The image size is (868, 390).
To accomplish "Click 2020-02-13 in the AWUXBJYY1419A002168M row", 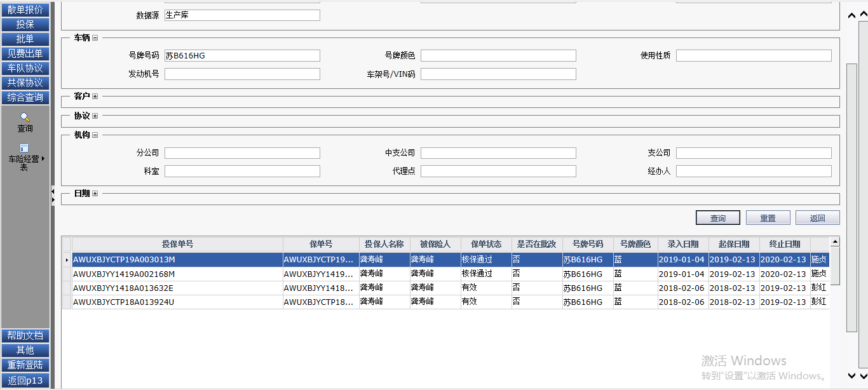I will click(783, 274).
